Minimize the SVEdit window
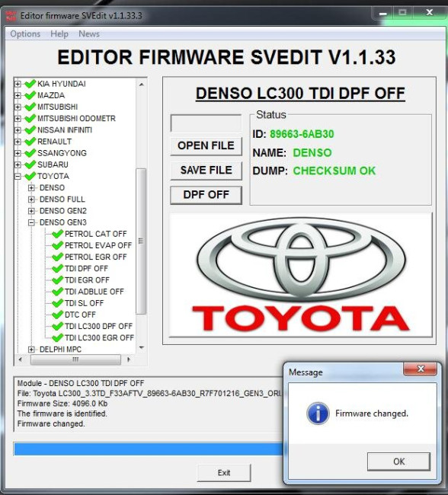The height and width of the screenshot is (495, 448). 383,13
